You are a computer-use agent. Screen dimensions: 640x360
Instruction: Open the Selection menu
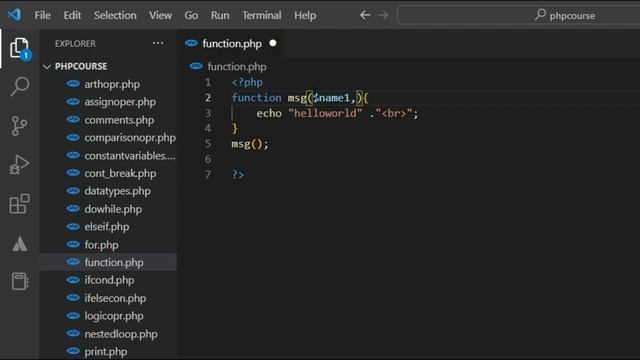pos(115,16)
